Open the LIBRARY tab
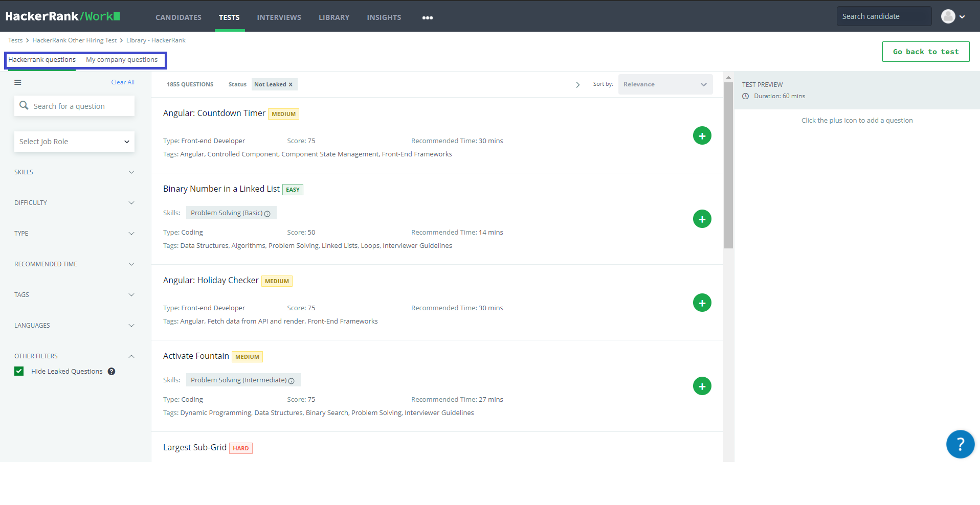 [x=334, y=17]
